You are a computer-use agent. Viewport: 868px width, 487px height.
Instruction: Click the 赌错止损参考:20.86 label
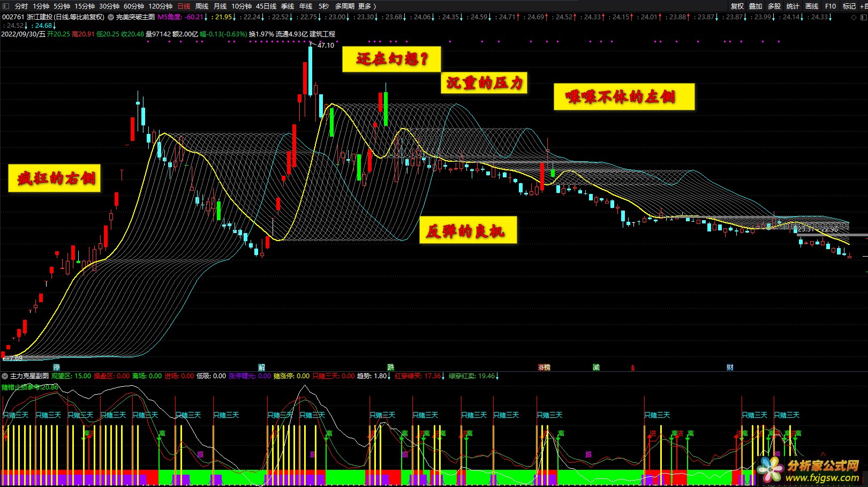click(x=30, y=387)
